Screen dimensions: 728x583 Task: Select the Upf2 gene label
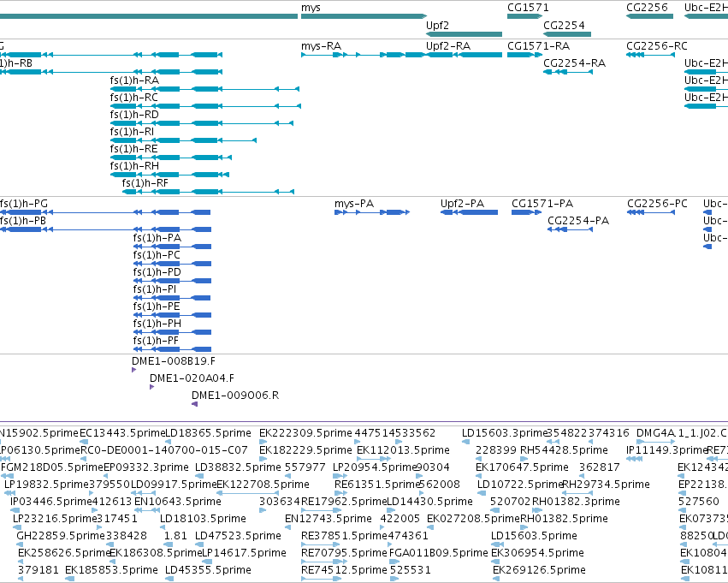[x=437, y=26]
